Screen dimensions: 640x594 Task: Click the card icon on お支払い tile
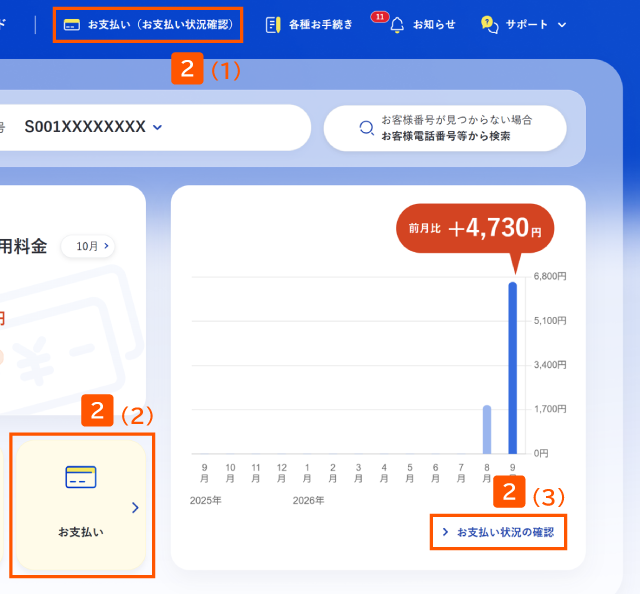click(x=81, y=477)
